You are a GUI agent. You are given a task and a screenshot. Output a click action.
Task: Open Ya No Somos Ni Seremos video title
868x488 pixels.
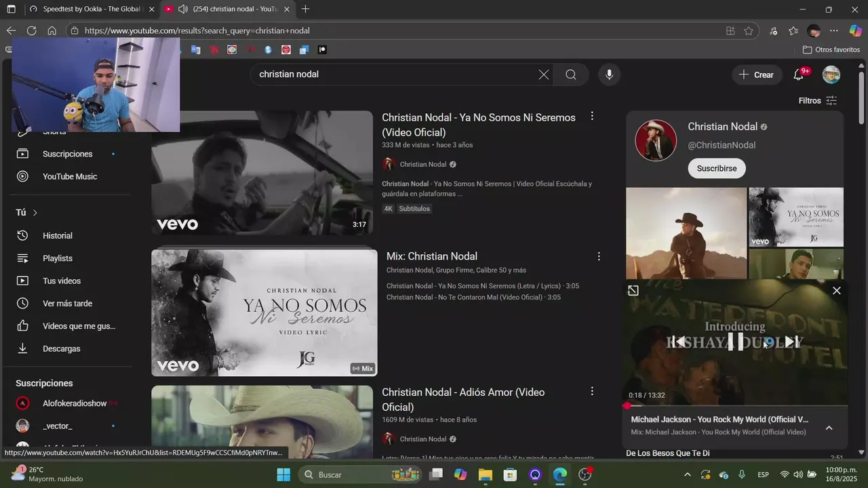[478, 125]
